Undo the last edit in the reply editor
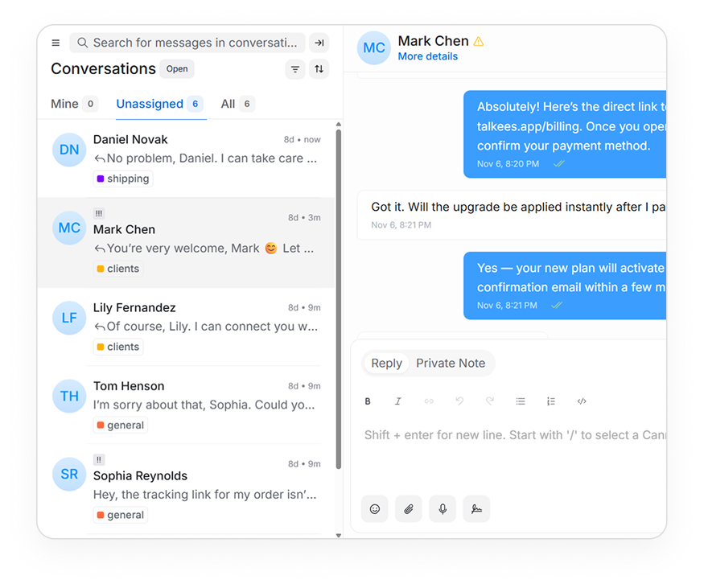The height and width of the screenshot is (588, 704). (459, 401)
